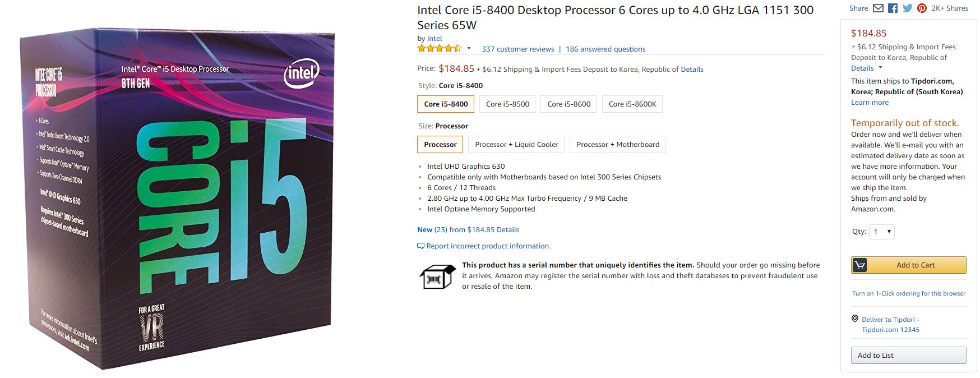Viewport: 980px width, 378px height.
Task: Pin the product with the Pinterest icon
Action: (x=922, y=8)
